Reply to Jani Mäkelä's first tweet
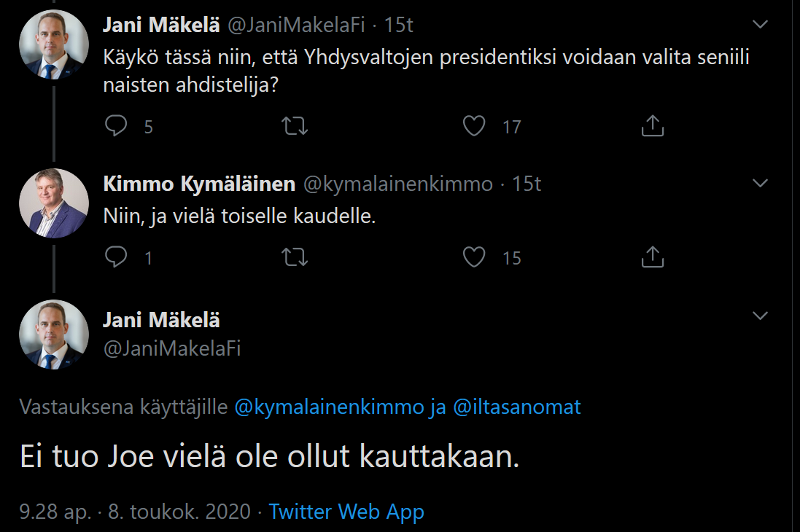800x532 pixels. (117, 127)
